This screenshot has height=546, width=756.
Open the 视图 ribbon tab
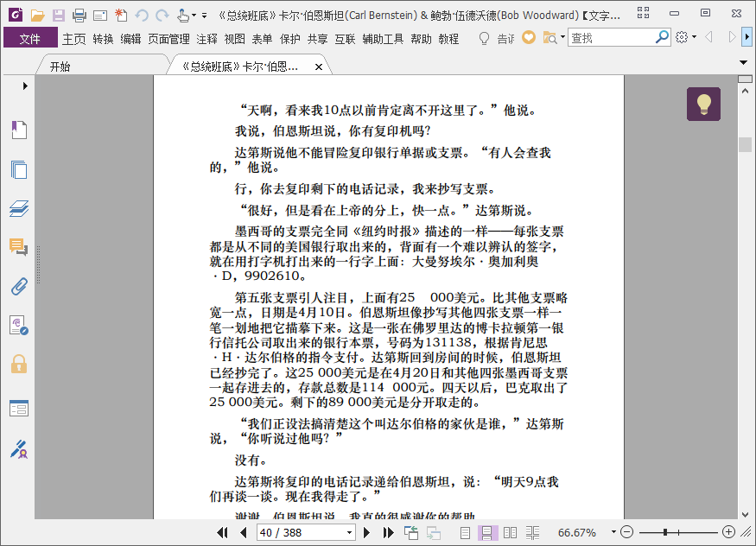pyautogui.click(x=234, y=39)
